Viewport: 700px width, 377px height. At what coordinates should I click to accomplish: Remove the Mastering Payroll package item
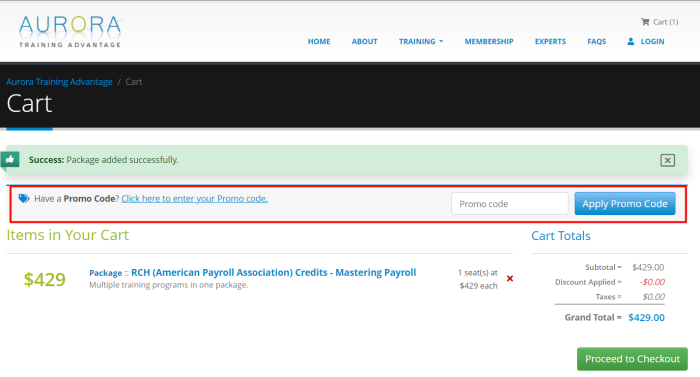click(510, 279)
